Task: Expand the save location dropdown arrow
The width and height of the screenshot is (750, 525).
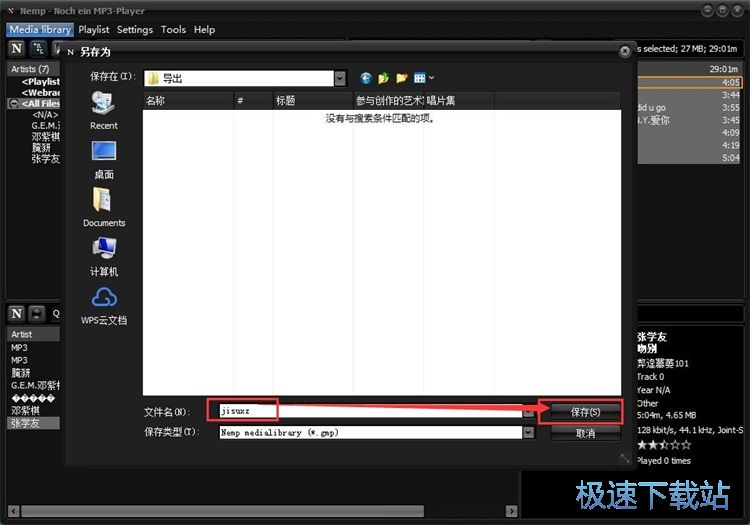Action: click(x=340, y=78)
